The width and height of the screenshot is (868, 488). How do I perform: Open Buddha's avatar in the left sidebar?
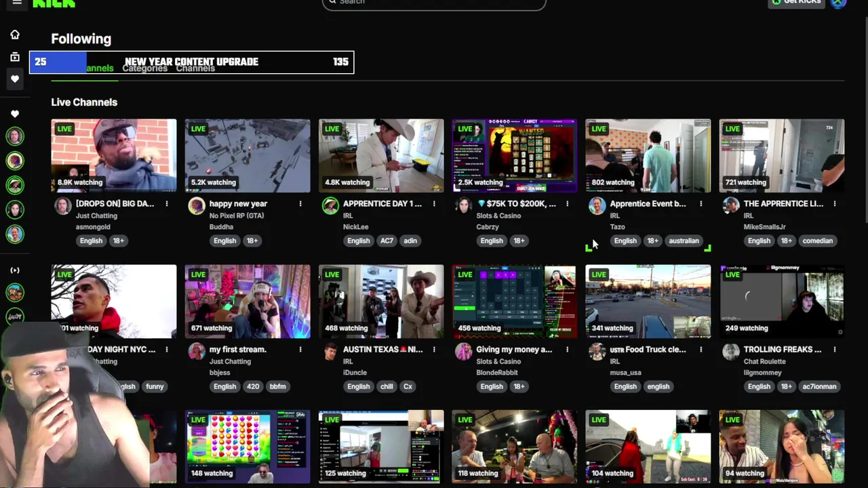[15, 161]
